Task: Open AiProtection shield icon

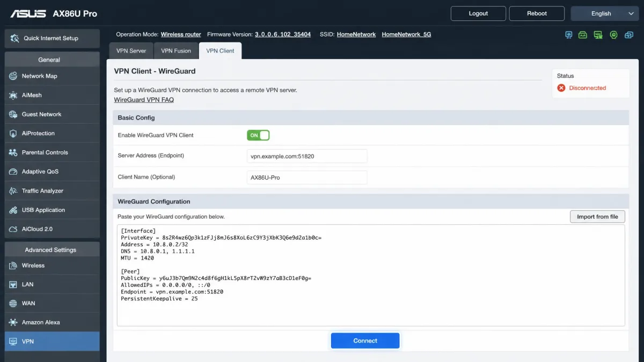Action: [13, 134]
